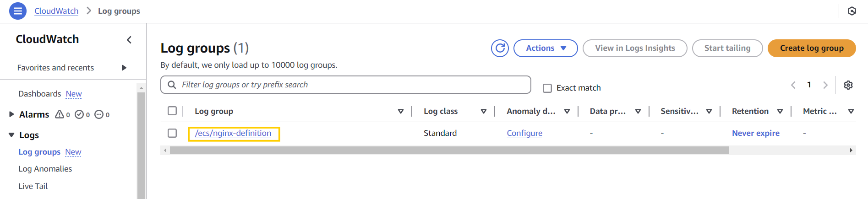Expand Favorites and recents
The height and width of the screenshot is (199, 868).
tap(124, 68)
